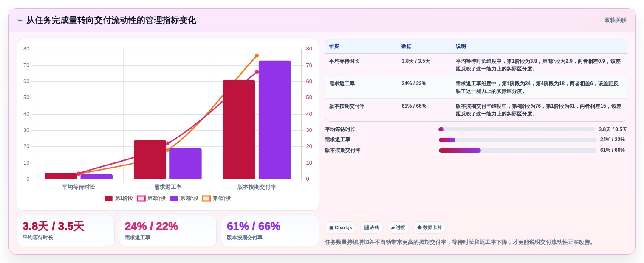Click the pink line point at 需求返工率

click(168, 143)
